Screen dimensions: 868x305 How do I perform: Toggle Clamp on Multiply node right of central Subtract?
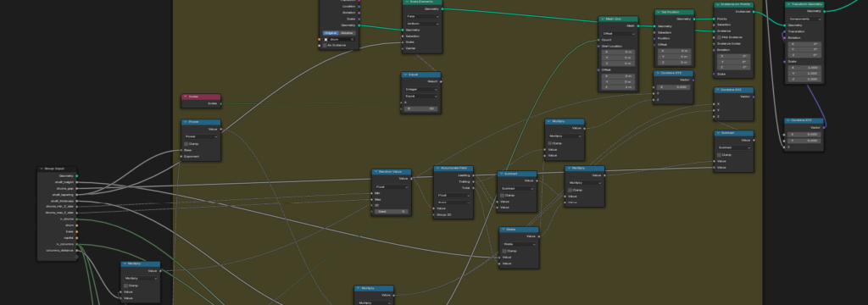pyautogui.click(x=570, y=189)
